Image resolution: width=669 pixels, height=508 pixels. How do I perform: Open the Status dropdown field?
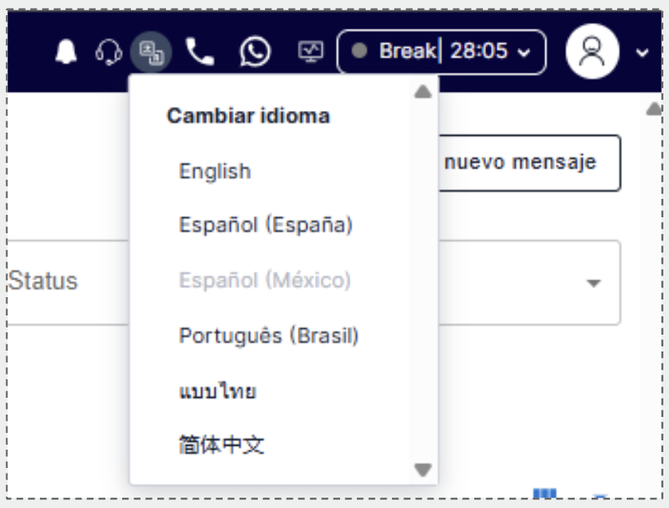click(x=593, y=283)
